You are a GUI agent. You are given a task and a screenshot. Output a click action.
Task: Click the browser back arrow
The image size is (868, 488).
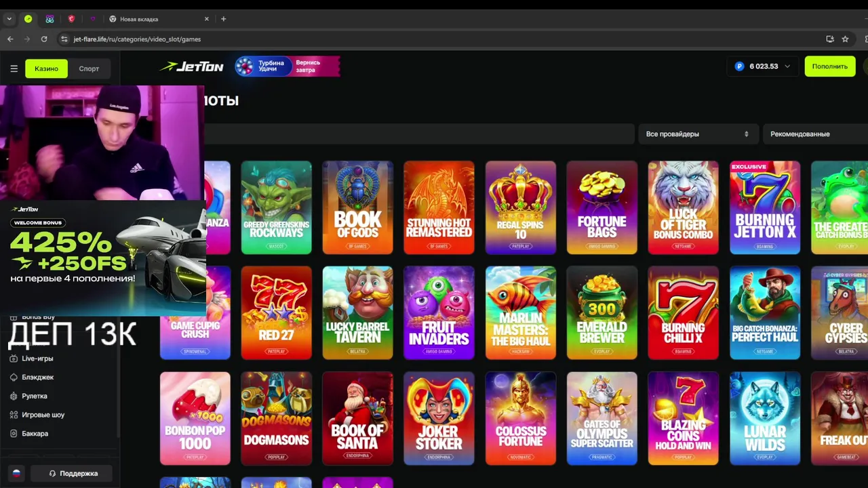[x=10, y=39]
